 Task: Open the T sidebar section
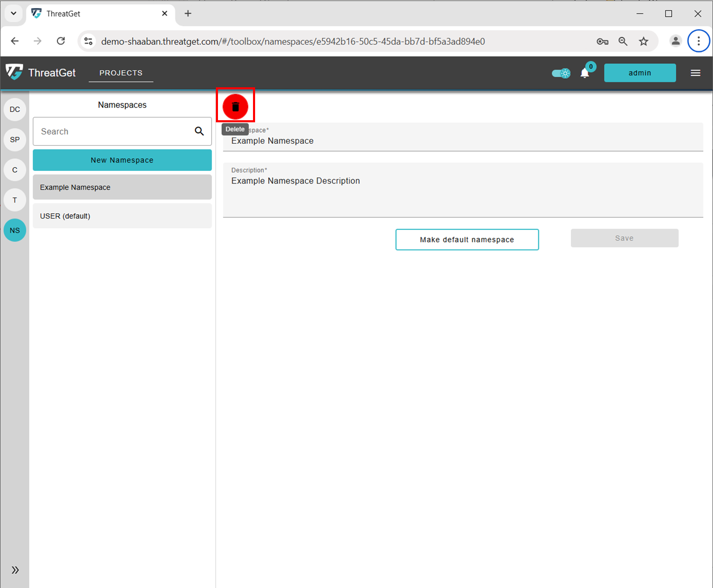click(x=15, y=200)
